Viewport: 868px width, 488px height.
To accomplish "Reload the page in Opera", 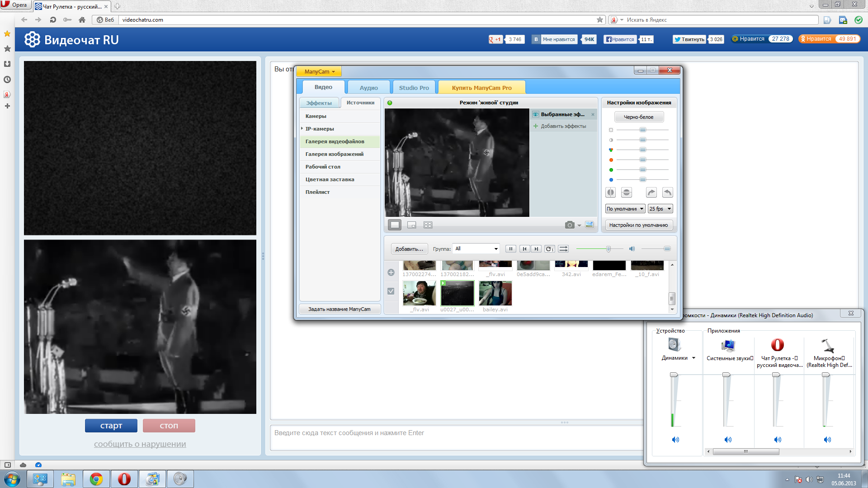I will pos(53,20).
